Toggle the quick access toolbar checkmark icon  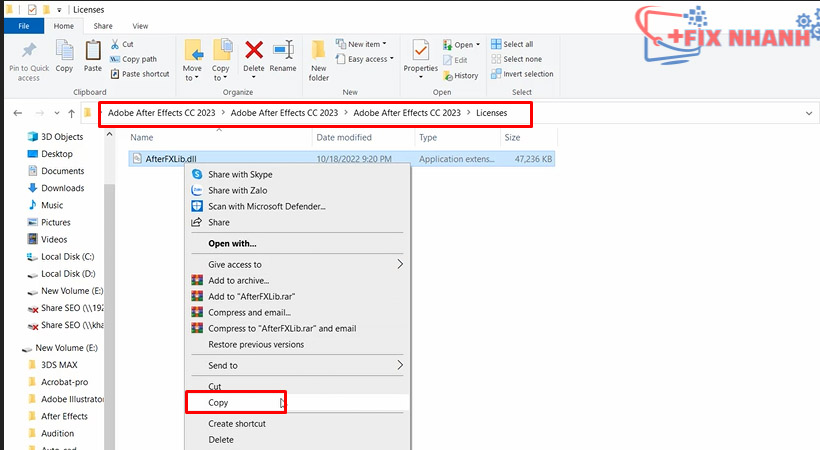click(x=32, y=9)
